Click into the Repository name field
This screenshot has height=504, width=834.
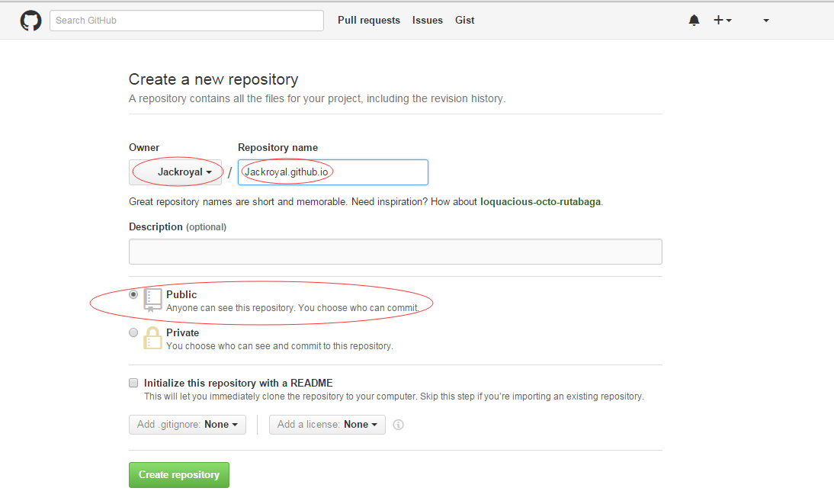[333, 172]
